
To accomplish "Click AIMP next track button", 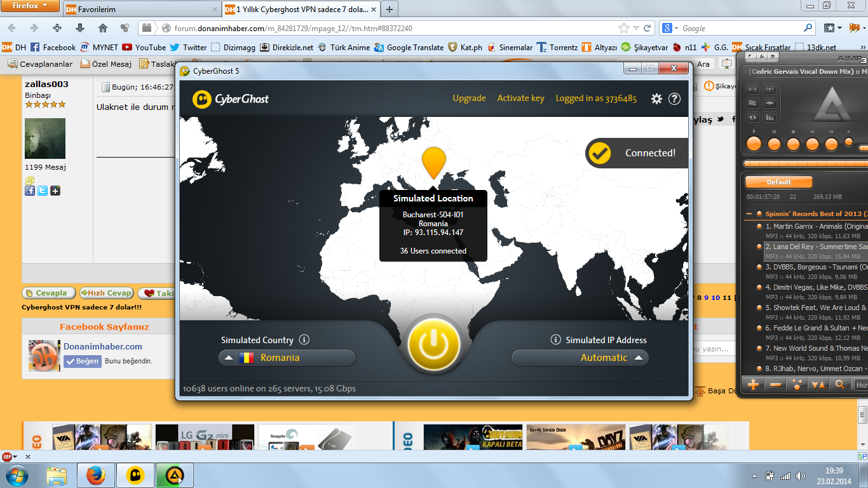I will tap(831, 144).
